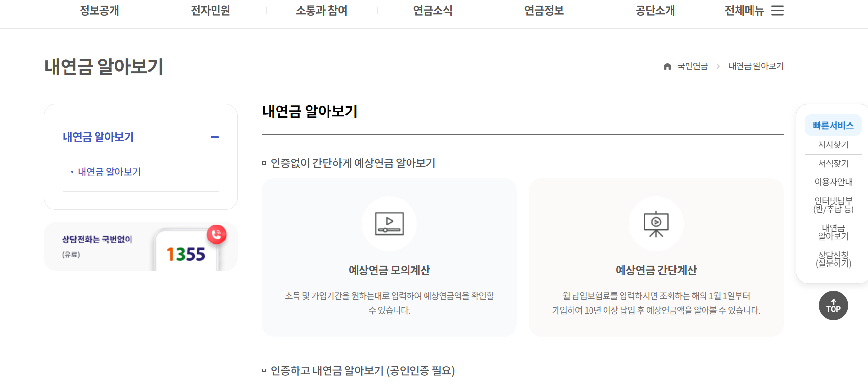The height and width of the screenshot is (385, 868).
Task: Click the home icon in breadcrumb
Action: (667, 66)
